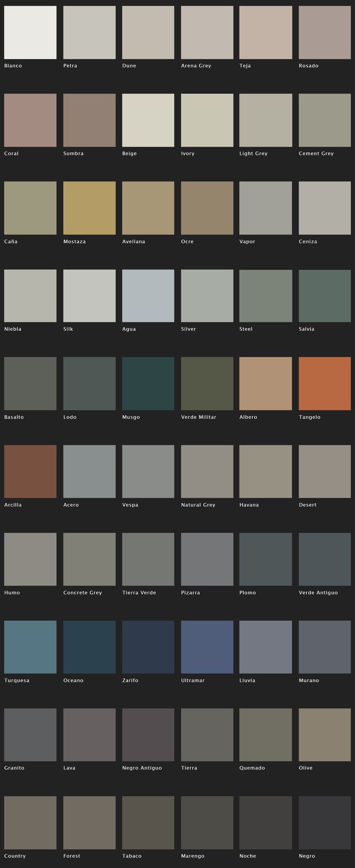Choose the Zarifo navy swatch

(148, 647)
